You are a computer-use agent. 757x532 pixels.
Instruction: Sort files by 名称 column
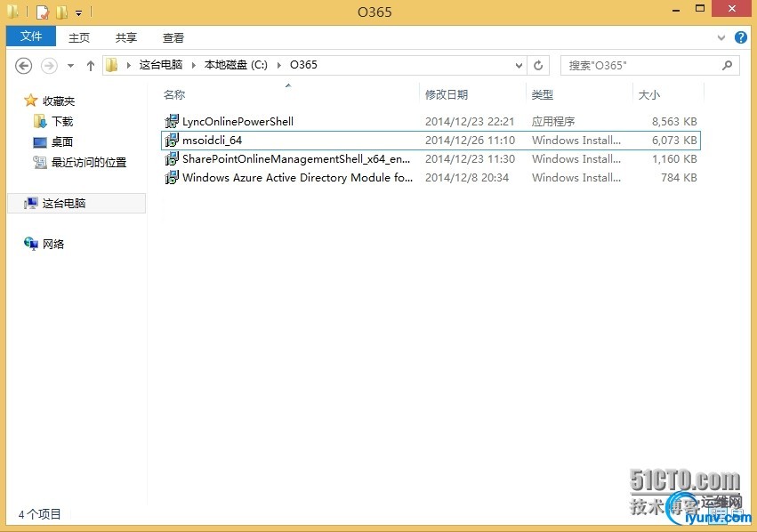[x=174, y=94]
